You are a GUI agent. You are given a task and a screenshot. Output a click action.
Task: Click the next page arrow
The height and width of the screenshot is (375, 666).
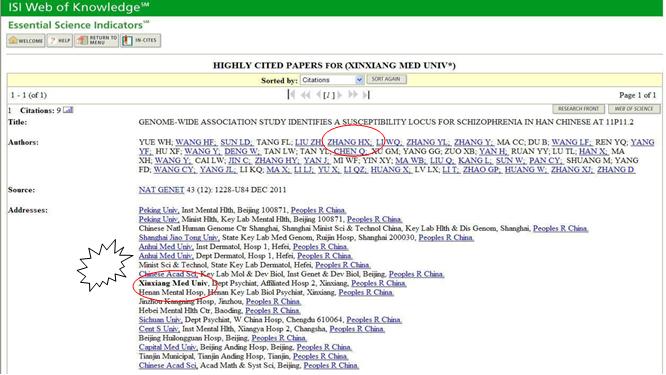pos(340,95)
